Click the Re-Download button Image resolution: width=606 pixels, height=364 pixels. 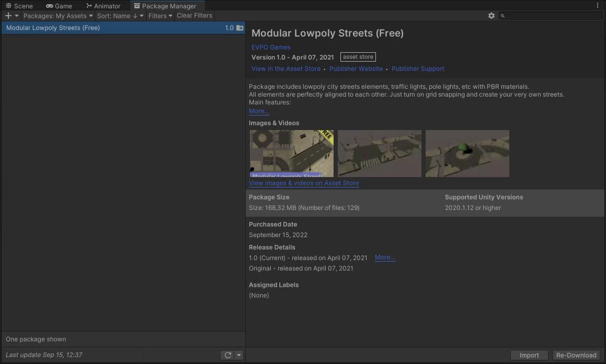(576, 355)
